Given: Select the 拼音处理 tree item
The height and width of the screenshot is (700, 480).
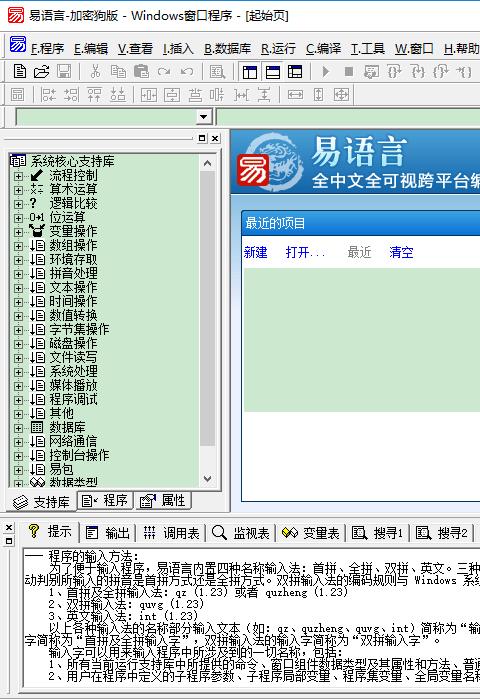Looking at the screenshot, I should (x=73, y=273).
